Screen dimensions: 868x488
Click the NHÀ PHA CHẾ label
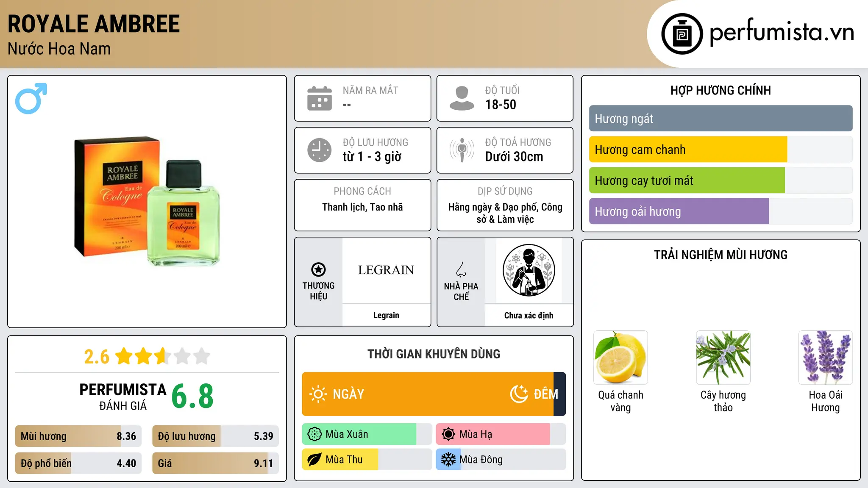[x=461, y=291]
